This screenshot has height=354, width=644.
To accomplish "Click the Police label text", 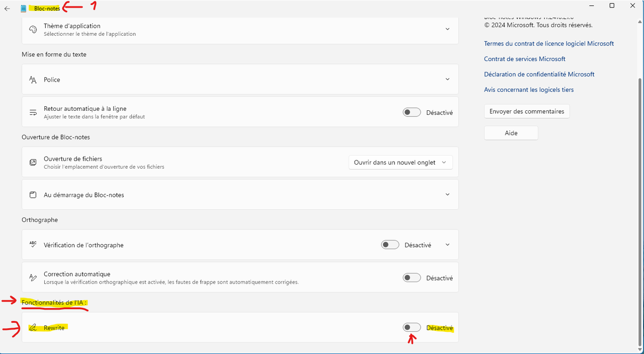I will pyautogui.click(x=52, y=80).
